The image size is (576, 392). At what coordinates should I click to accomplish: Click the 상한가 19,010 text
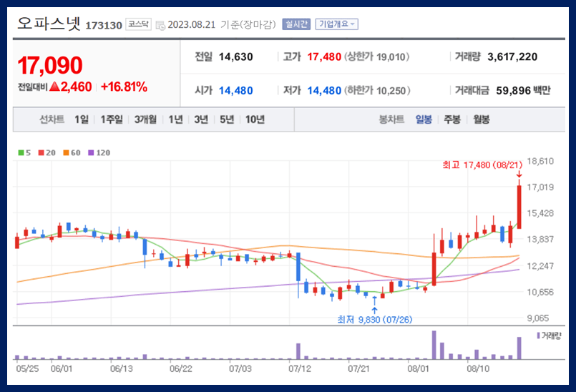376,57
